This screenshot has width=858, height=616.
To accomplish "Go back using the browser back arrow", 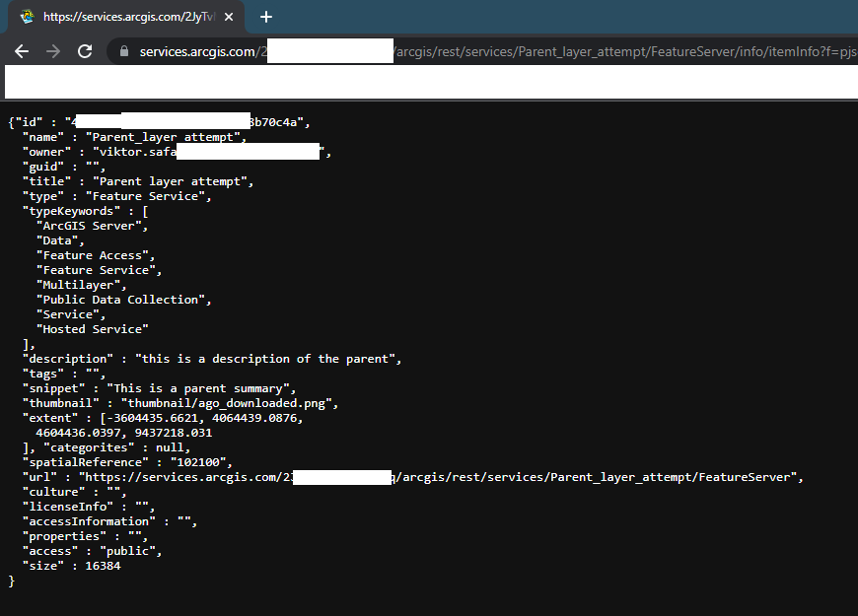I will click(x=22, y=51).
